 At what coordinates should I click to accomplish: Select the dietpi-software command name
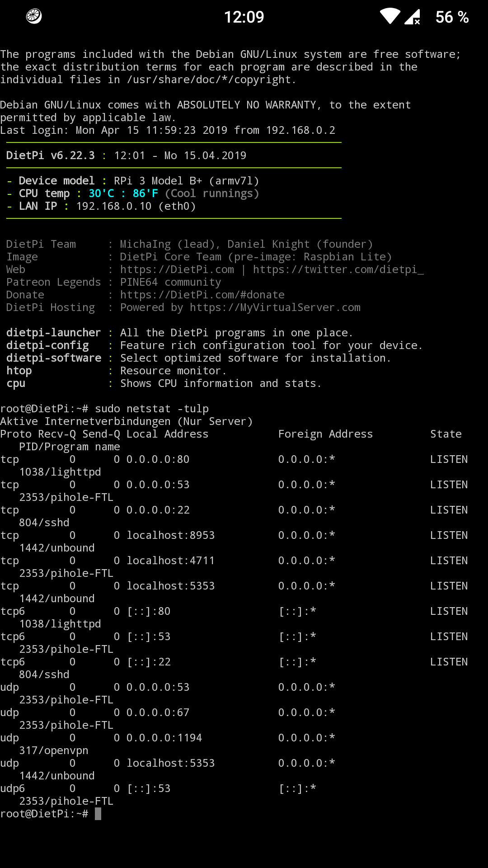[54, 358]
